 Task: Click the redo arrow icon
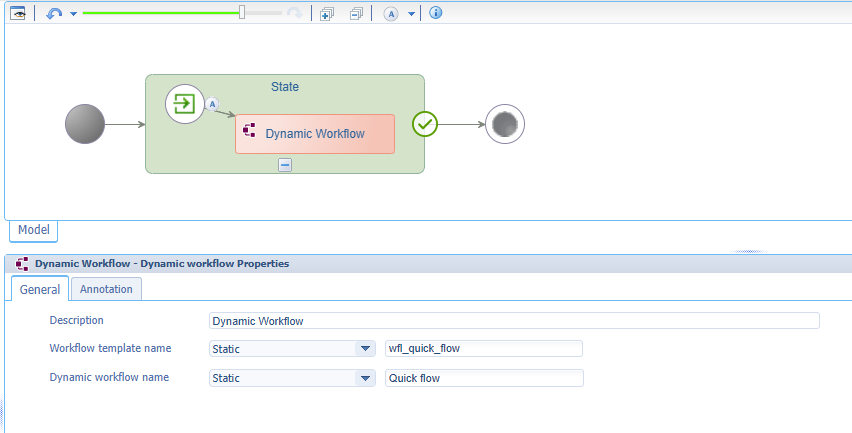click(294, 13)
